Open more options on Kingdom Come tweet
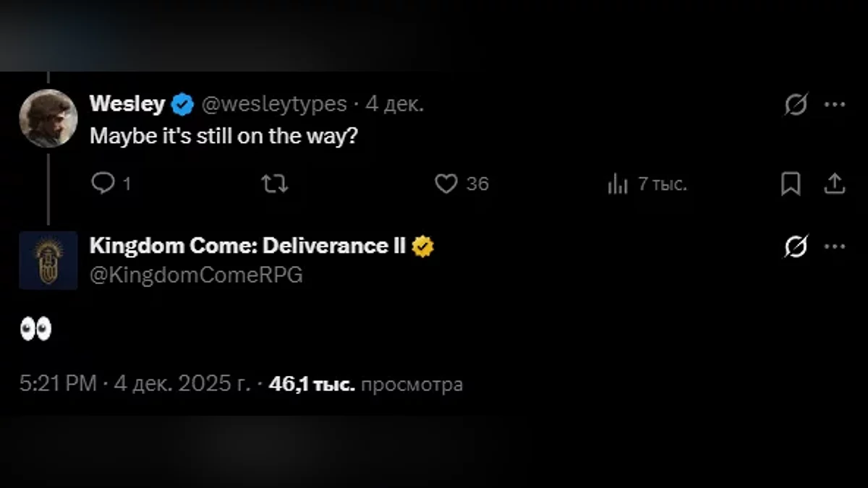868x488 pixels. pyautogui.click(x=835, y=247)
